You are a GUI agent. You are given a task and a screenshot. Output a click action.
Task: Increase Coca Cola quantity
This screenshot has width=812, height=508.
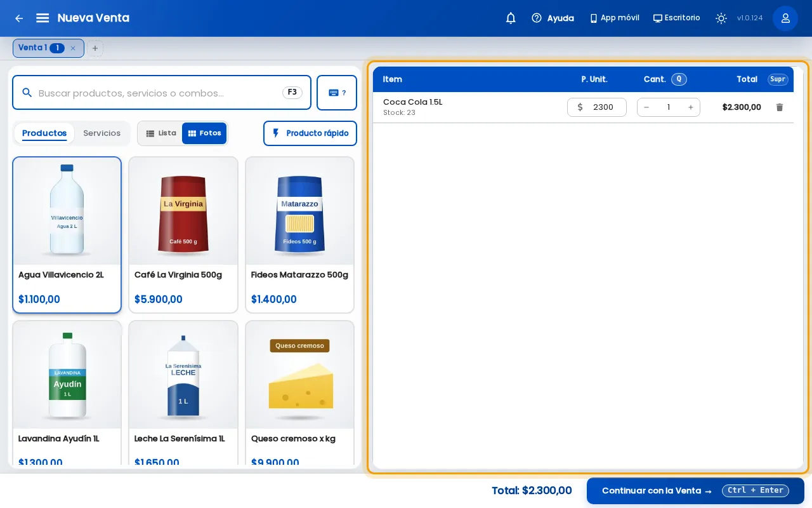691,107
